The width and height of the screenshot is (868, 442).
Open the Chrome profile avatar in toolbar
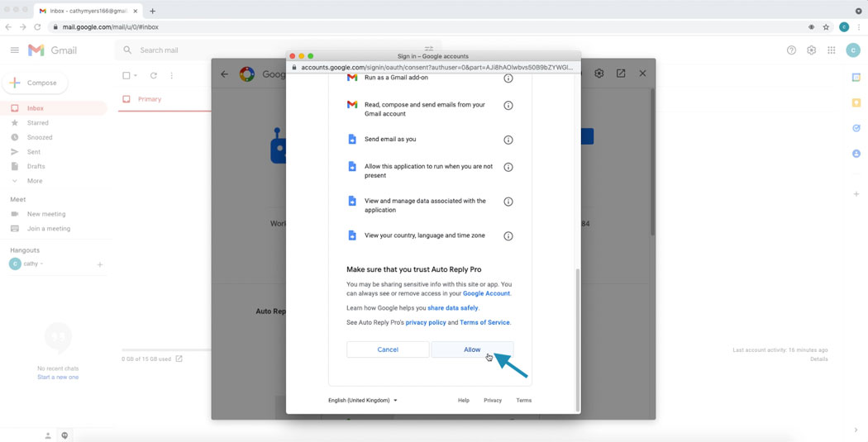(x=844, y=26)
